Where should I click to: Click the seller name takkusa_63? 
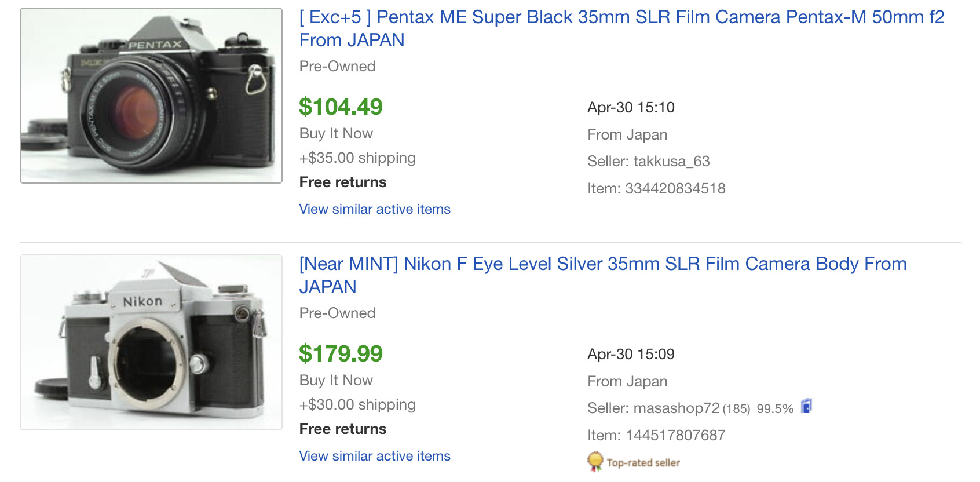(671, 161)
